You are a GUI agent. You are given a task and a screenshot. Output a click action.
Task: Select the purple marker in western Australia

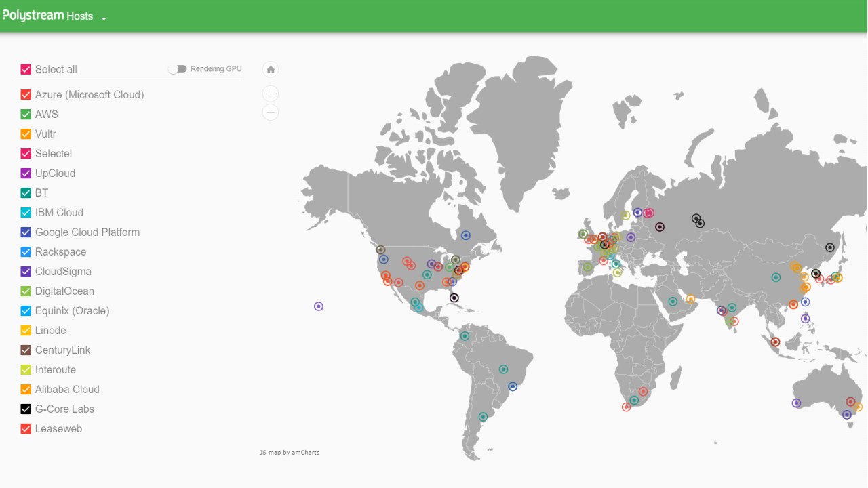tap(797, 403)
